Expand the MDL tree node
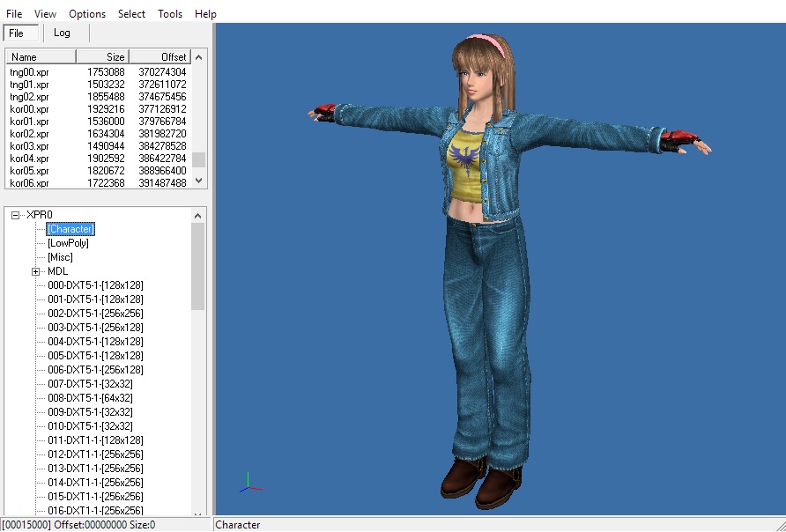The width and height of the screenshot is (786, 532). tap(36, 271)
